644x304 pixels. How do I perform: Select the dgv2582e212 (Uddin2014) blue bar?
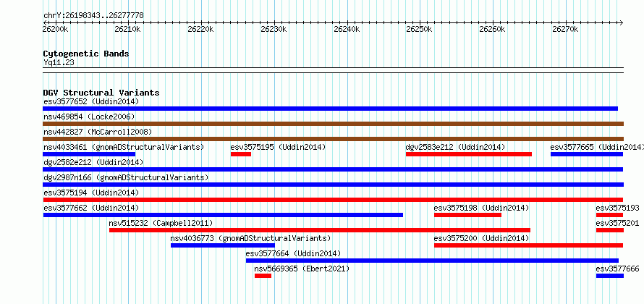333,169
